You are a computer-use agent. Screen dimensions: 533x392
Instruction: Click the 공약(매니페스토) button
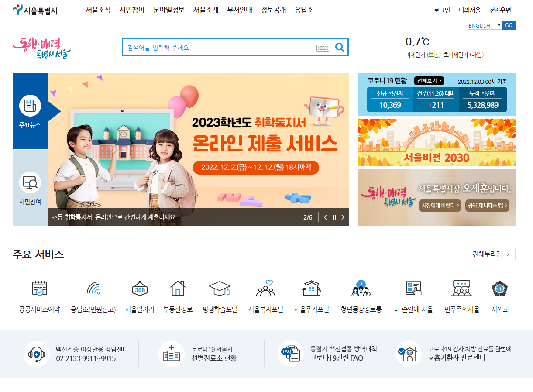click(x=488, y=206)
